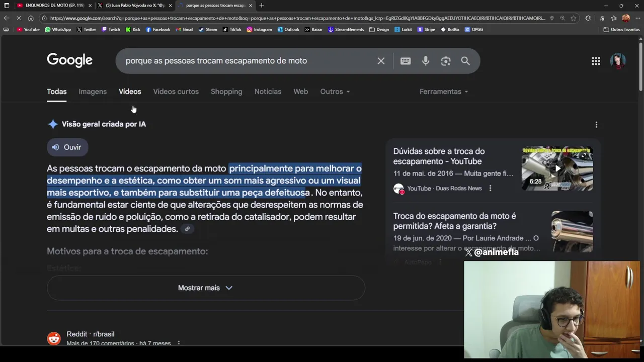This screenshot has height=362, width=644.
Task: Open the location permission icon in address bar
Action: (x=552, y=18)
